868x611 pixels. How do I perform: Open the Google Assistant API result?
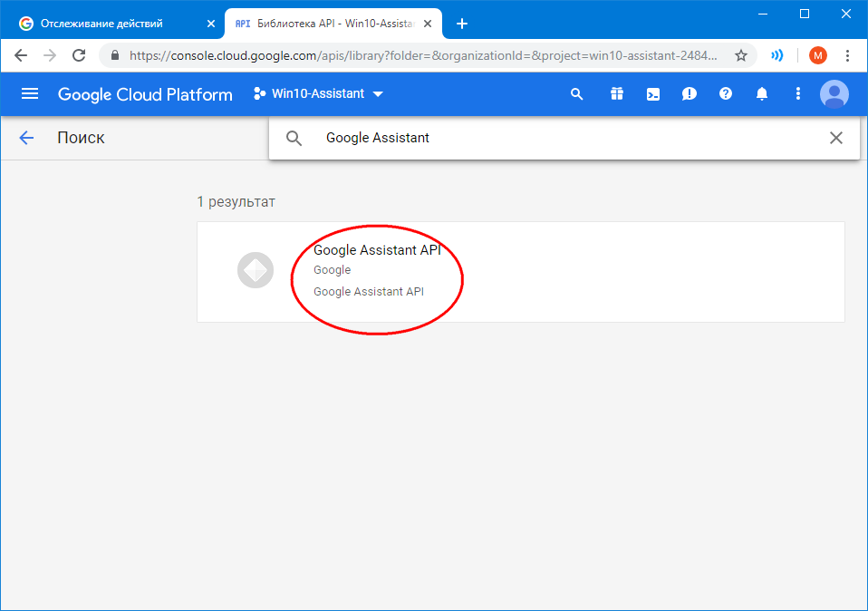pos(376,251)
